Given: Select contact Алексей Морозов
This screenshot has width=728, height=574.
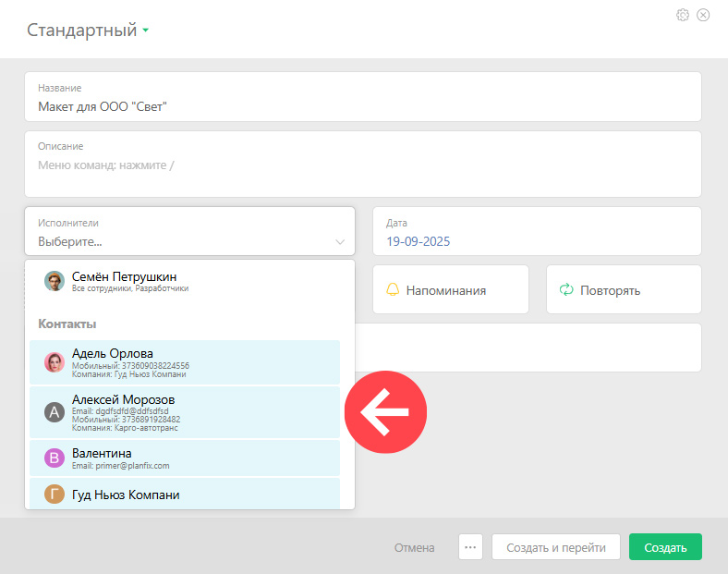Looking at the screenshot, I should tap(185, 412).
